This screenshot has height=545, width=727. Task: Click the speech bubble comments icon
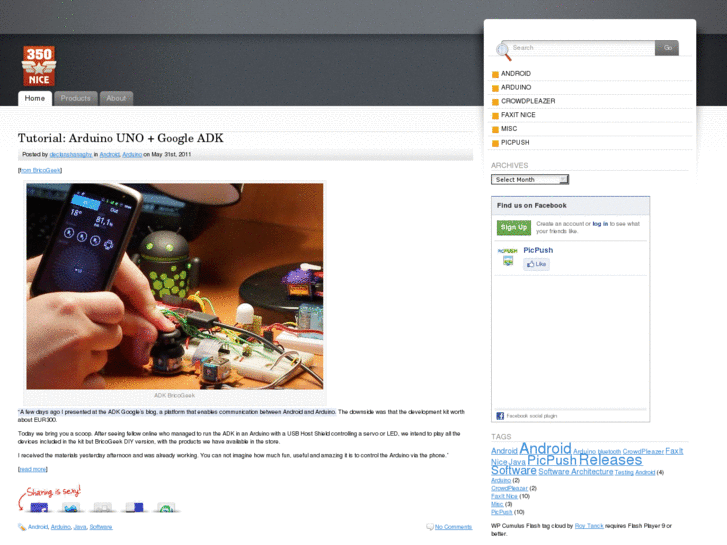pyautogui.click(x=430, y=527)
